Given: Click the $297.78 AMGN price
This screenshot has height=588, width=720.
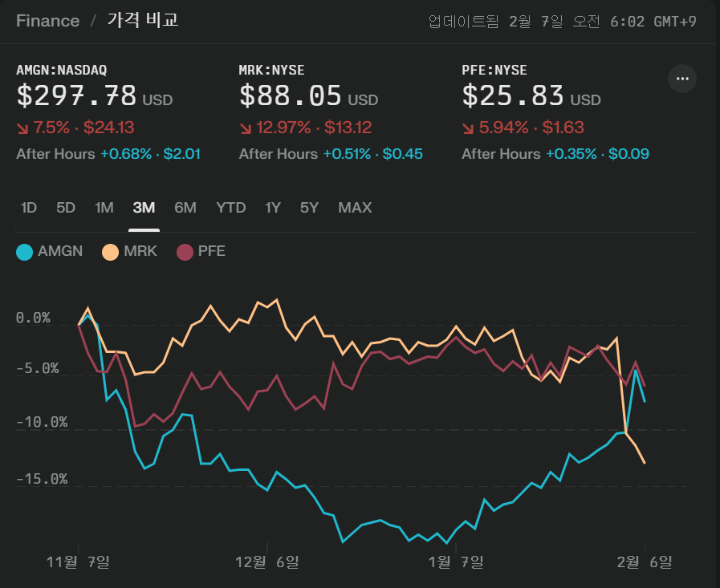Looking at the screenshot, I should 76,96.
